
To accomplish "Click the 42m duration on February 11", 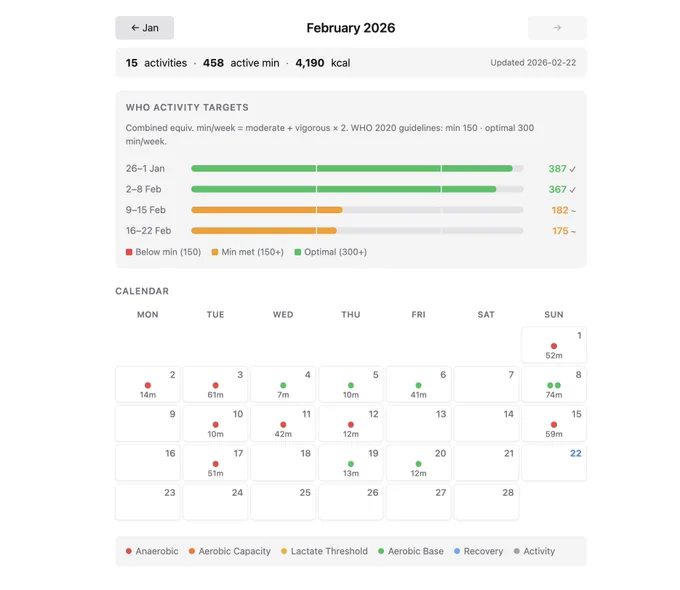I will point(283,434).
